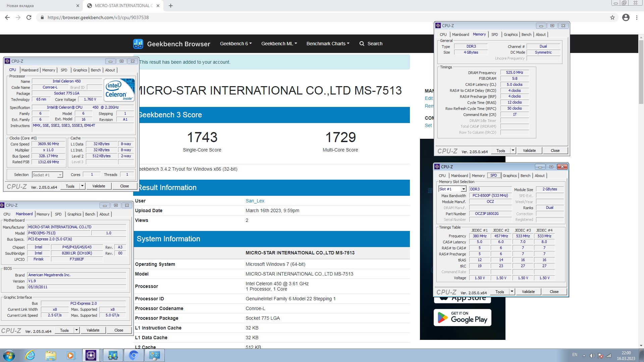Screen dimensions: 644x362
Task: Open Graphics tab in the Mainboard window
Action: [74, 214]
